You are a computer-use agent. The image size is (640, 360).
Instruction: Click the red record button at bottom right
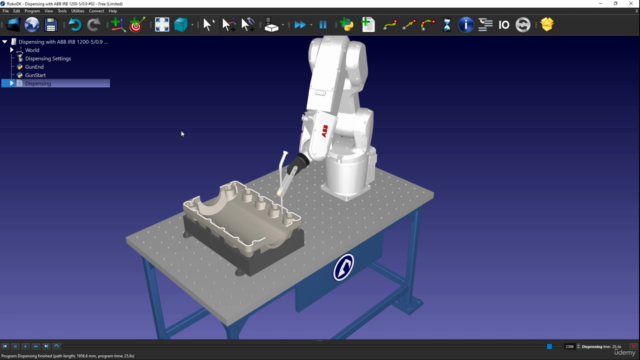tap(633, 346)
